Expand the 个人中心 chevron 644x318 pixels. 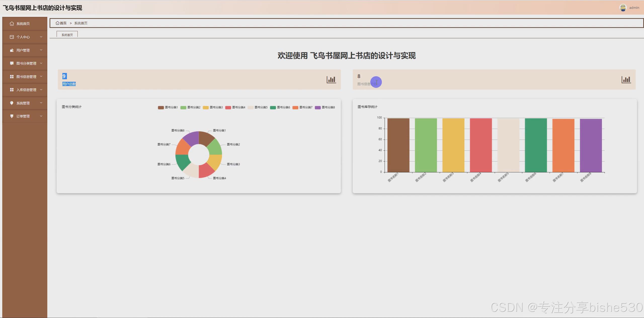[x=41, y=37]
